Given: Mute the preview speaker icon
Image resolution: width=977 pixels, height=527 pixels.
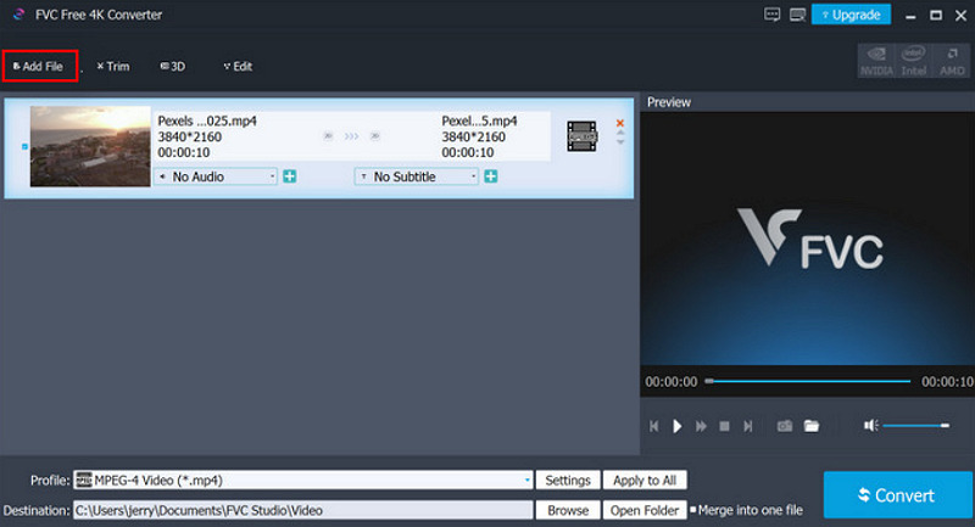Looking at the screenshot, I should (870, 426).
